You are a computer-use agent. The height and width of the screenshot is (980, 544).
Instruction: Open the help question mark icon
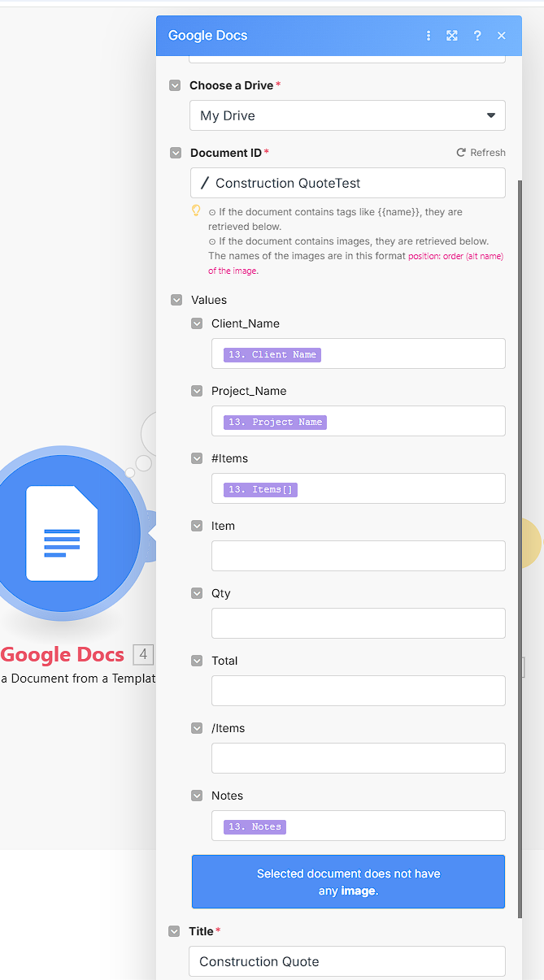[477, 36]
